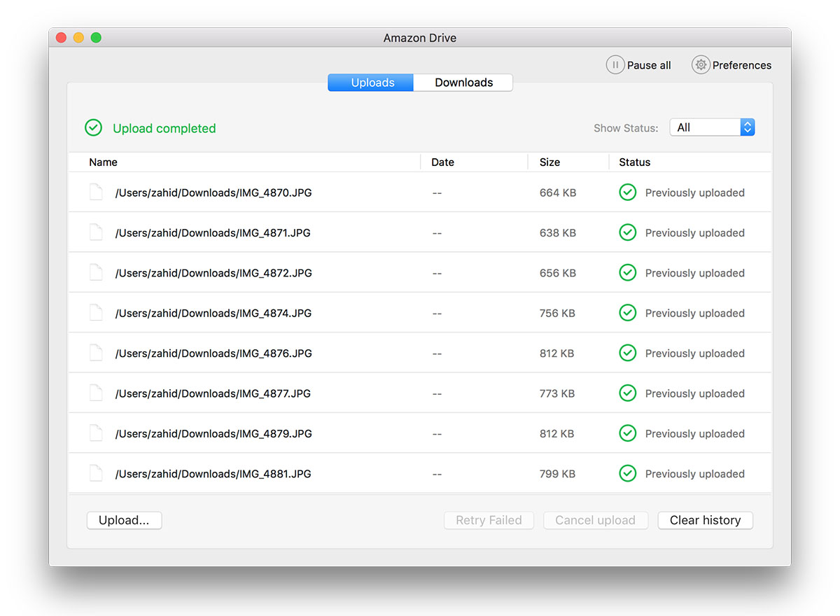Sort by the Name column header
This screenshot has height=616, width=840.
click(x=103, y=162)
